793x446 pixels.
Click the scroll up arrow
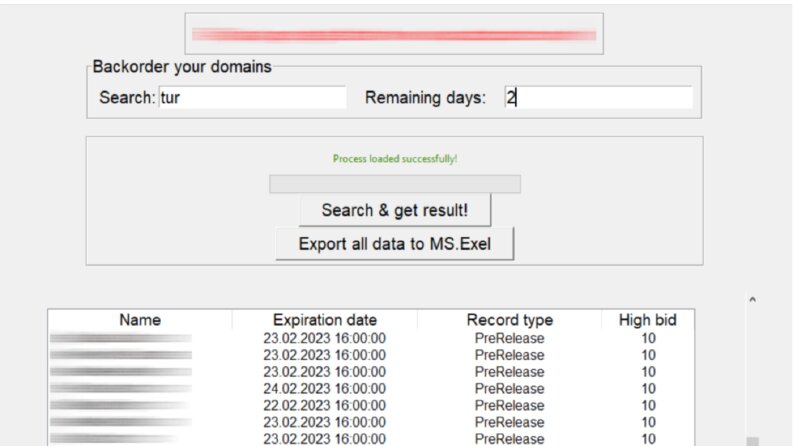pyautogui.click(x=753, y=299)
